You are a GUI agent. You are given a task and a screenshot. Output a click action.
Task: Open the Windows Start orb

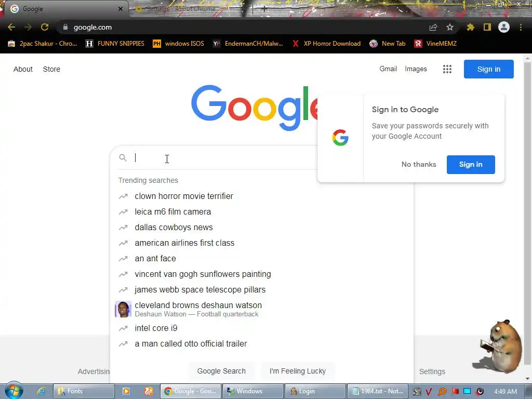[x=14, y=391]
